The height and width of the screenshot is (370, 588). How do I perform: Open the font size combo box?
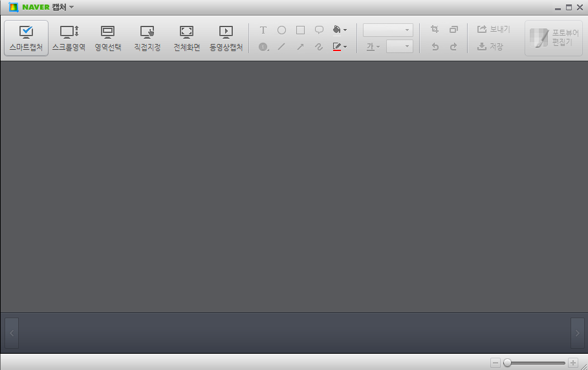coord(400,47)
